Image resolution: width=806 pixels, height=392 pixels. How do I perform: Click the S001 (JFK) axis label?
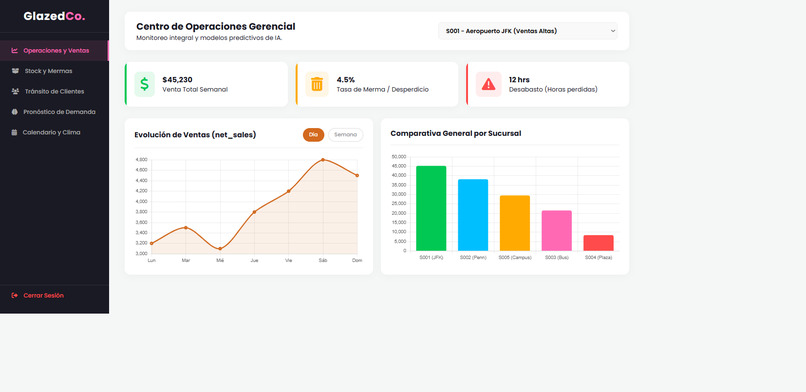pyautogui.click(x=431, y=257)
